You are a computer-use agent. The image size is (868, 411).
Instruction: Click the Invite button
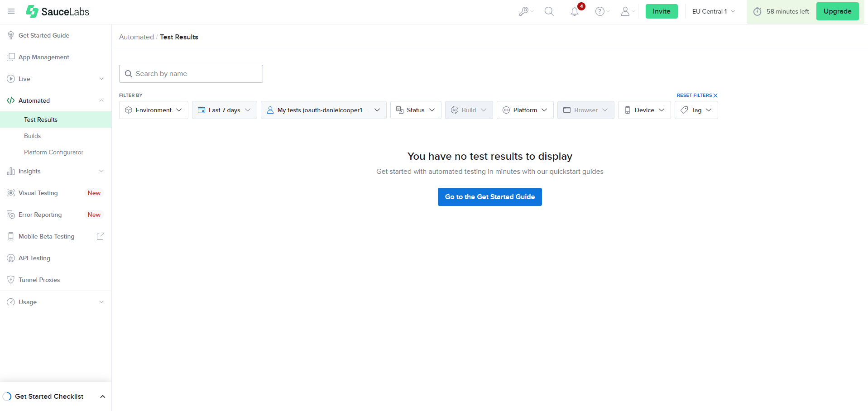coord(662,11)
